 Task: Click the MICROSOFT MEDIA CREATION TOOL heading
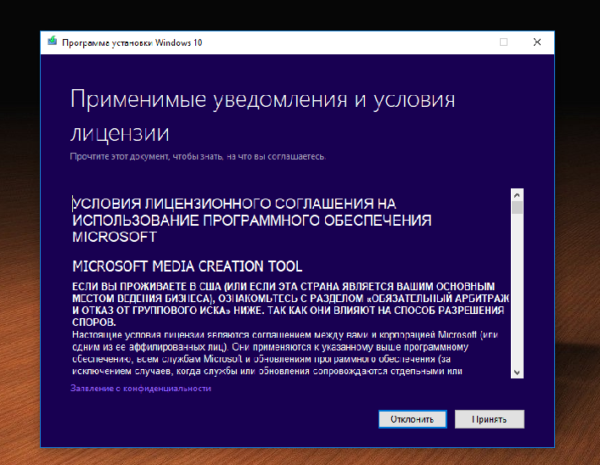187,266
